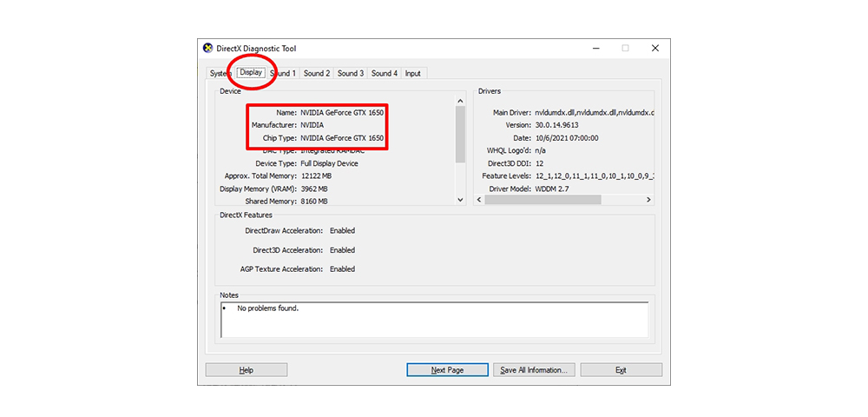Click Device list scroll up arrow
Viewport: 868px width, 417px height.
click(x=460, y=101)
